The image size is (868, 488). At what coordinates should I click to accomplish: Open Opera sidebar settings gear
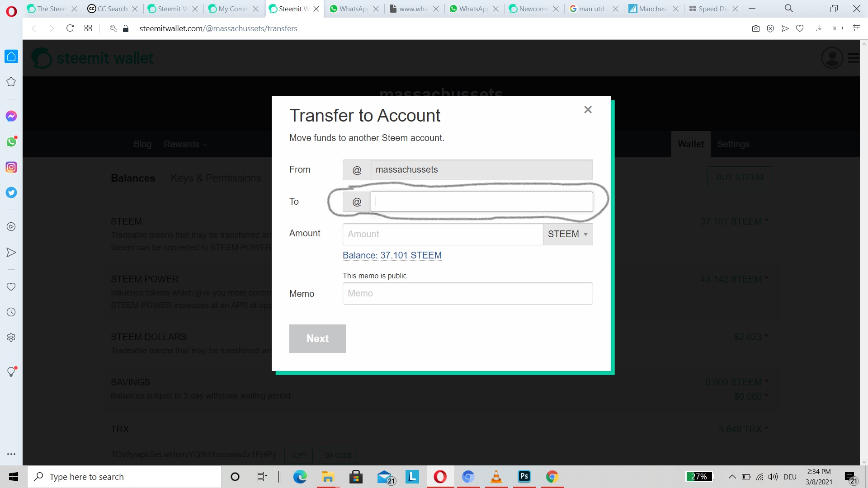point(11,338)
